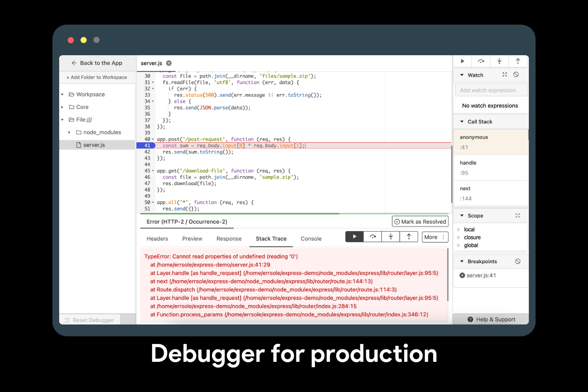Click step over icon in top-right toolbar

tap(481, 61)
